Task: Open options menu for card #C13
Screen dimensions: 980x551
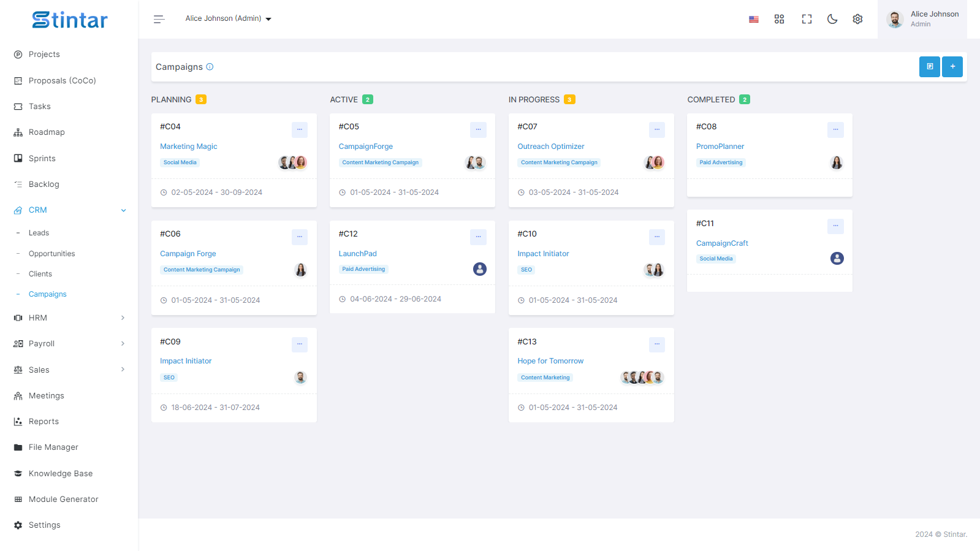Action: click(657, 344)
